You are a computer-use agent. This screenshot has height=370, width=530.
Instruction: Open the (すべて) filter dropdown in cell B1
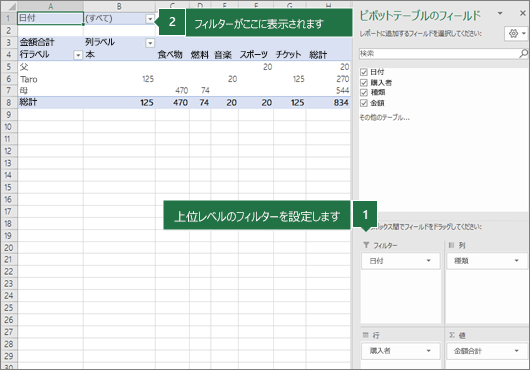click(150, 19)
